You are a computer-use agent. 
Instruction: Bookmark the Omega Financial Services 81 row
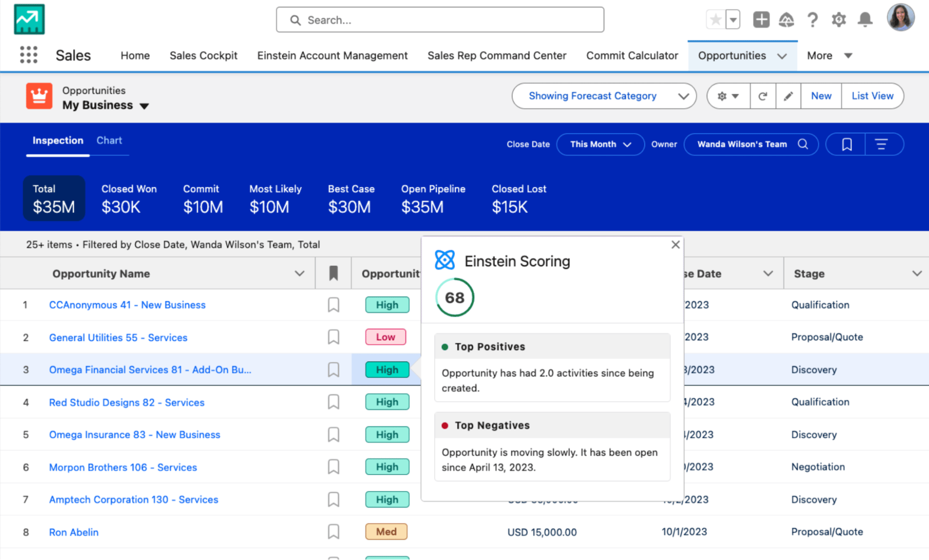(x=333, y=369)
